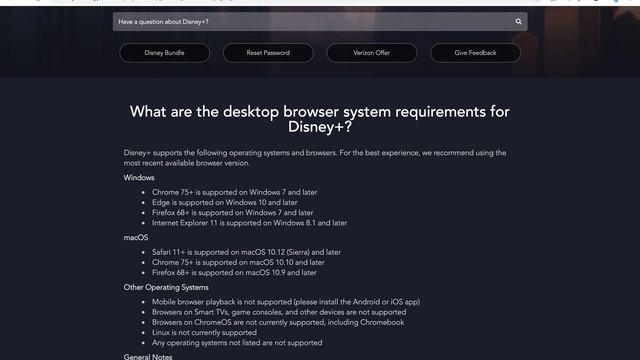Click the Internet Explorer 11 line
This screenshot has width=640, height=360.
249,223
